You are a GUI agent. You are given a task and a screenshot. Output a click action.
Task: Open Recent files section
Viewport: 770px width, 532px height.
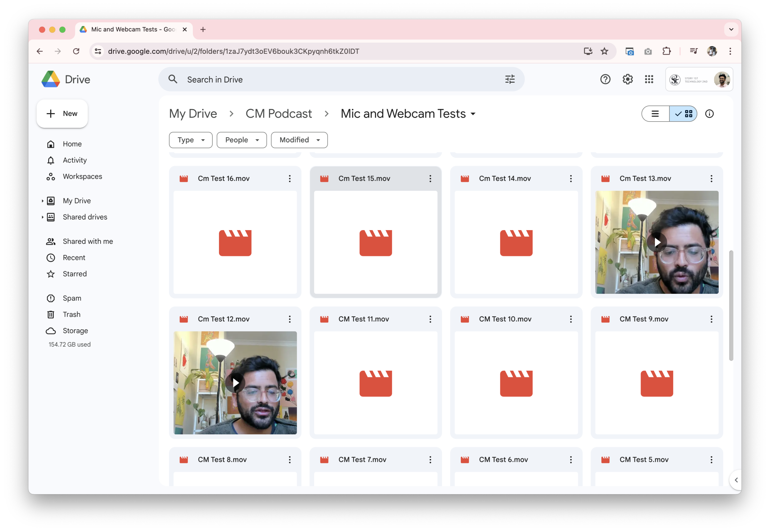click(x=74, y=257)
